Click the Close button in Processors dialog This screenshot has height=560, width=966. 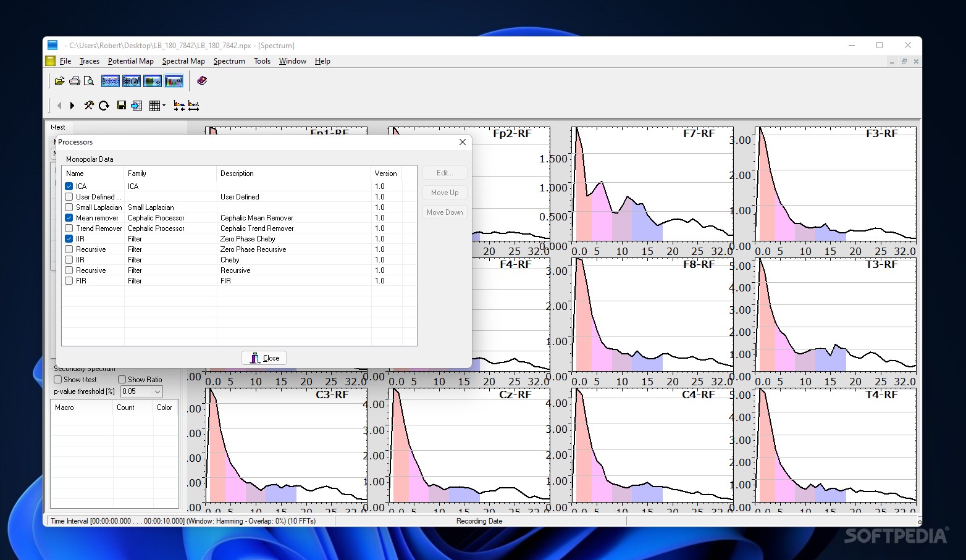click(x=264, y=358)
